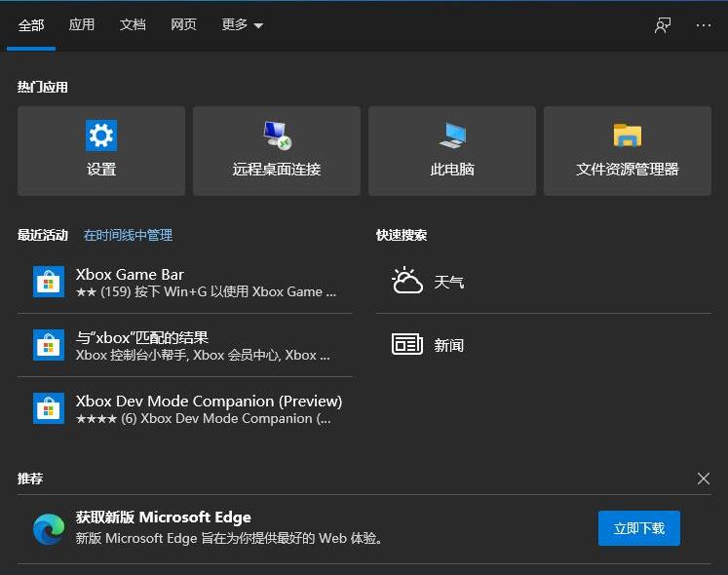The width and height of the screenshot is (728, 575).
Task: Dismiss the 推荐 section with X
Action: (x=704, y=479)
